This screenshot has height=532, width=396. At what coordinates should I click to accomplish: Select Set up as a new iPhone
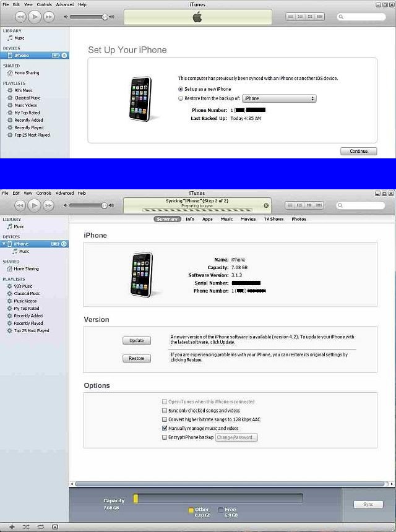[x=181, y=89]
